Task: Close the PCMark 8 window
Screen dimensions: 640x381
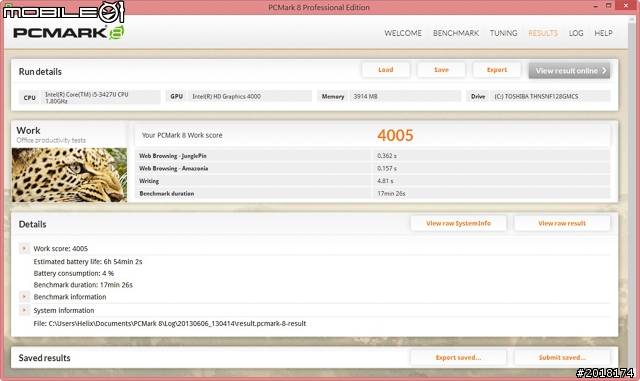Action: pos(627,6)
